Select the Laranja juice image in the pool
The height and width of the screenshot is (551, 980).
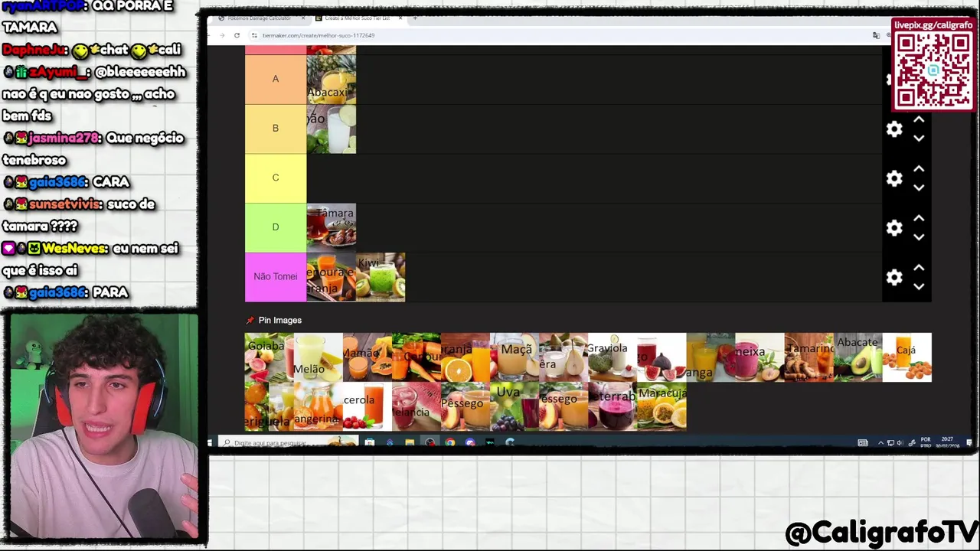pos(465,357)
